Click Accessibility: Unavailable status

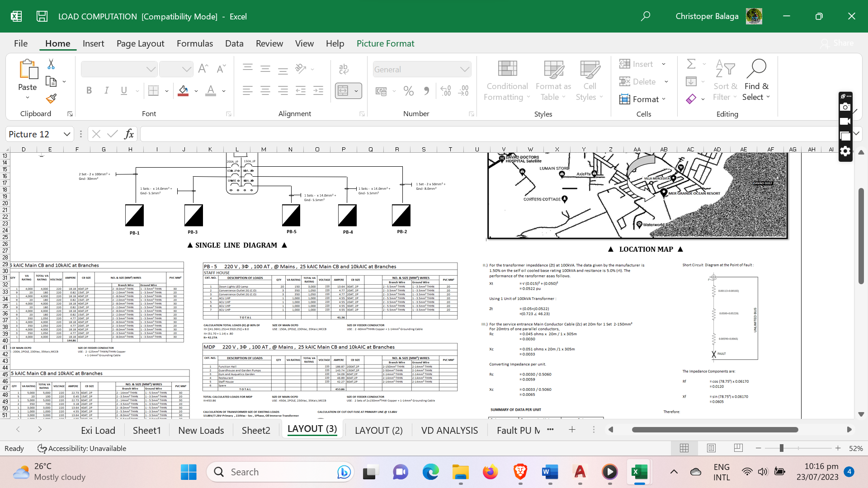point(82,448)
